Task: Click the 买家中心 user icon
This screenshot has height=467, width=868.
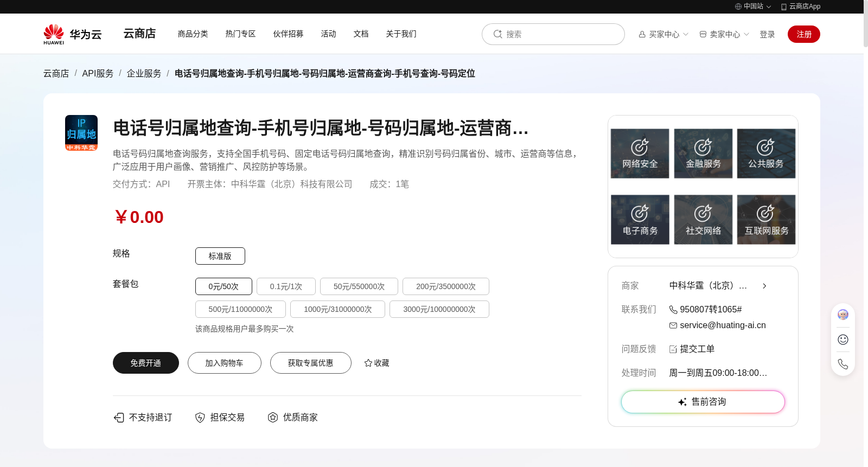Action: [x=642, y=34]
